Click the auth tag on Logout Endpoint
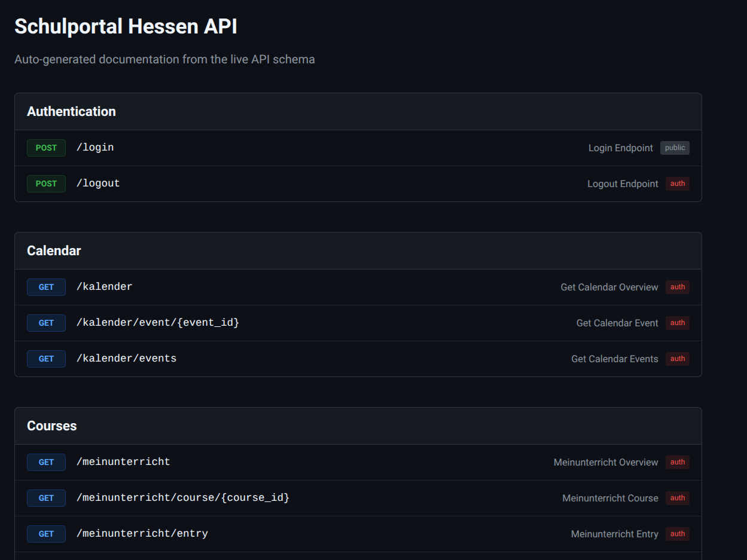 tap(678, 183)
